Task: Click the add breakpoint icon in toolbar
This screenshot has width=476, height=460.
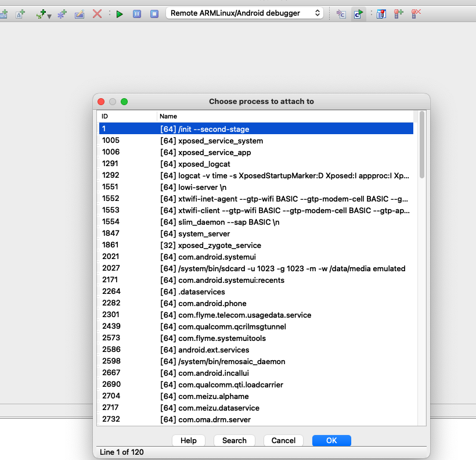Action: [x=398, y=13]
